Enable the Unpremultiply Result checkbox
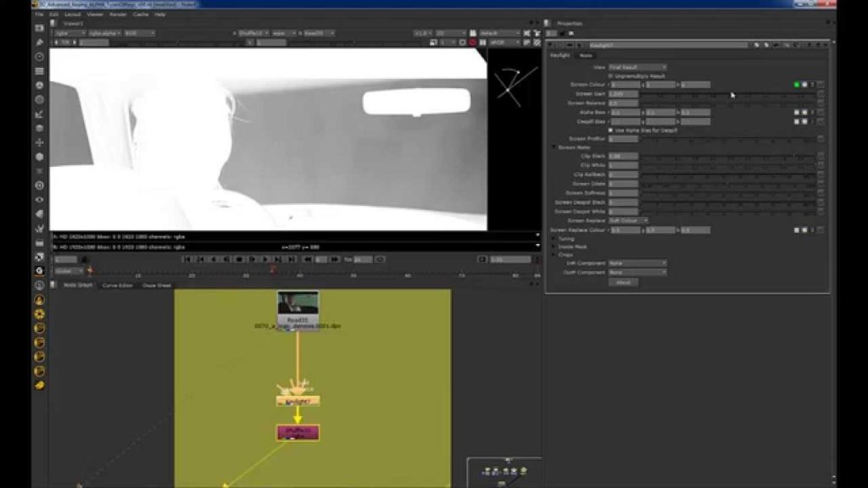The image size is (868, 488). (x=612, y=76)
